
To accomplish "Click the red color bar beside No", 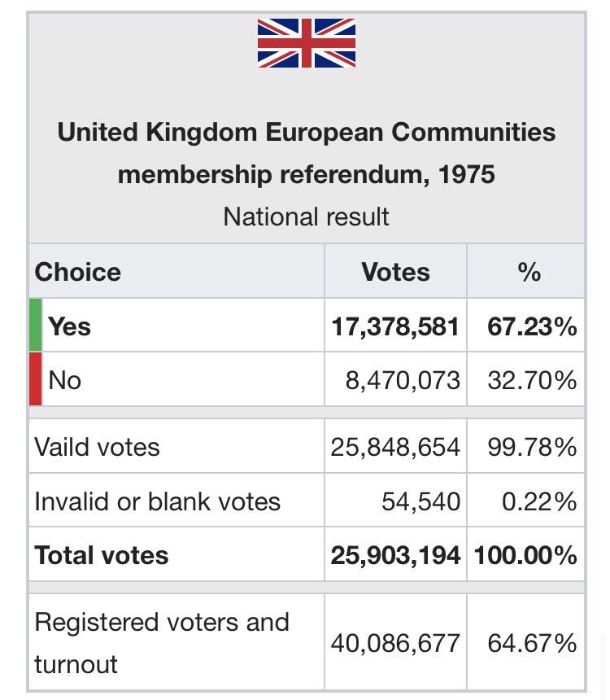I will click(x=35, y=379).
